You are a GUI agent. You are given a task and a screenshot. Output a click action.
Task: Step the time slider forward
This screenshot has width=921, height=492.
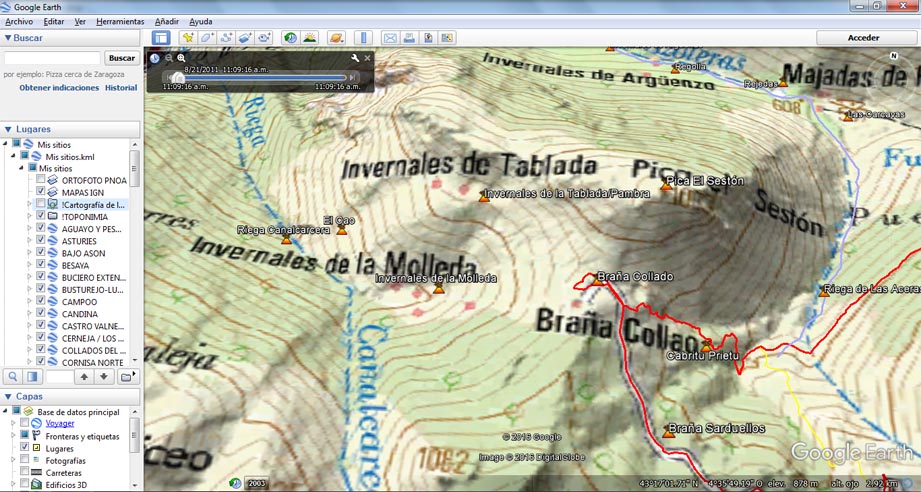tap(352, 77)
